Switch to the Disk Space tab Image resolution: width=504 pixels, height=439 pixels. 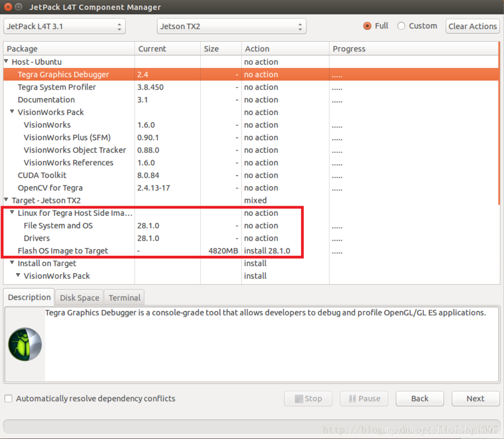click(x=80, y=298)
